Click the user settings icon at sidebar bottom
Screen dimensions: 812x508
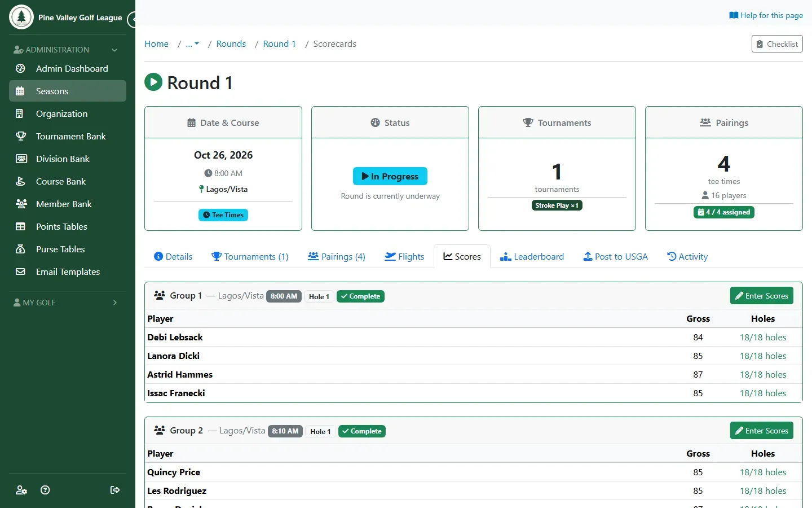click(21, 490)
